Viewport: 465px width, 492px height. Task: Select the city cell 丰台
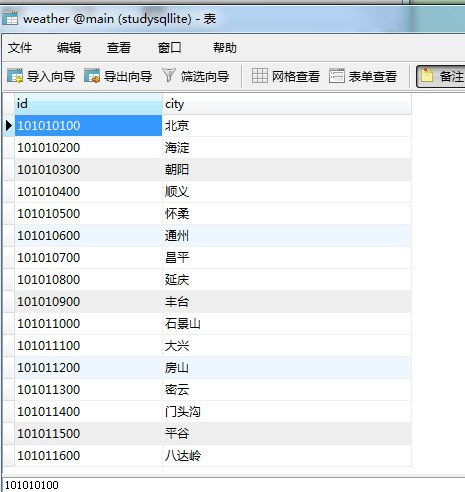point(287,302)
